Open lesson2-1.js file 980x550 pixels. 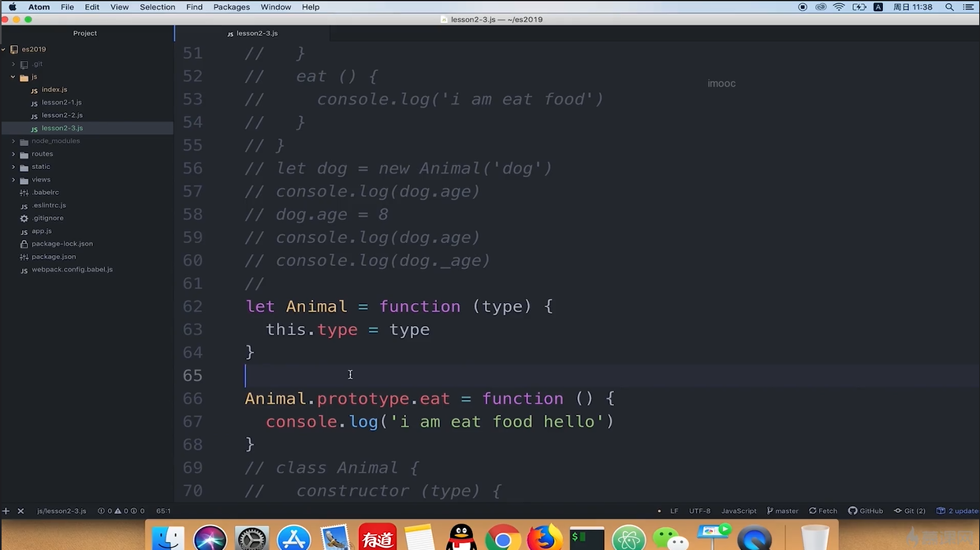tap(61, 103)
